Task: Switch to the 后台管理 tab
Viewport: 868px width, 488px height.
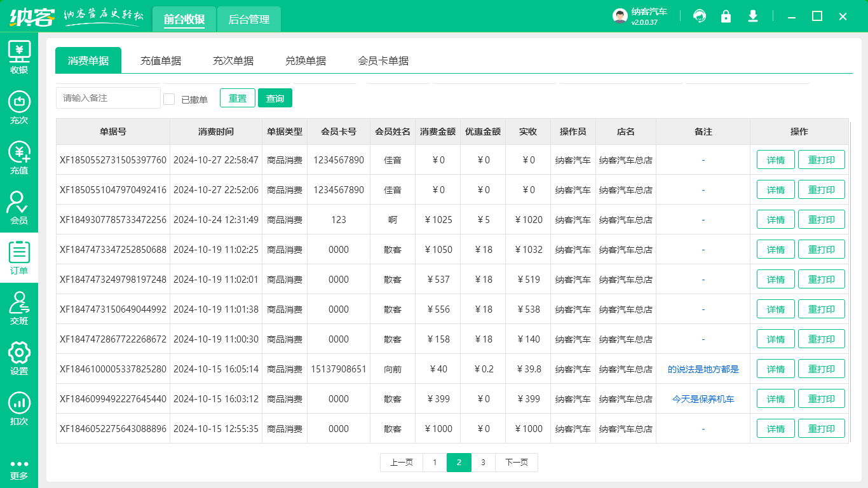Action: click(248, 20)
